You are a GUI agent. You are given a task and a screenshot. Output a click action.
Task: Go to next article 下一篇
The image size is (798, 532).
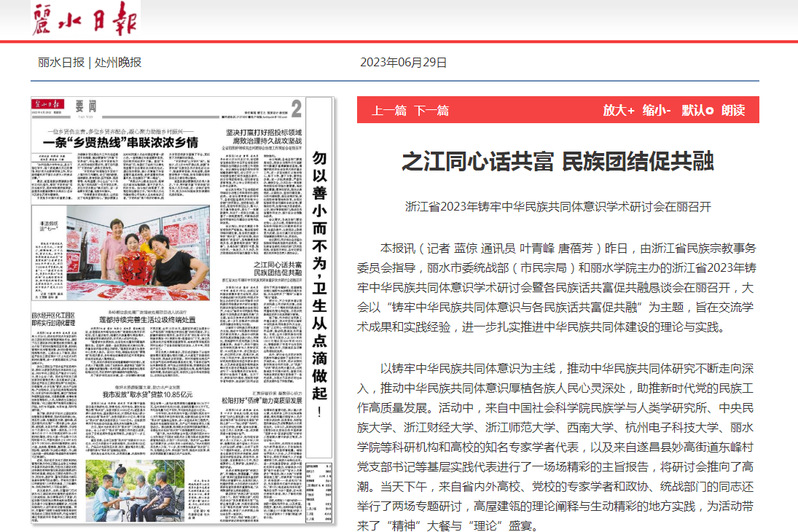(x=432, y=110)
